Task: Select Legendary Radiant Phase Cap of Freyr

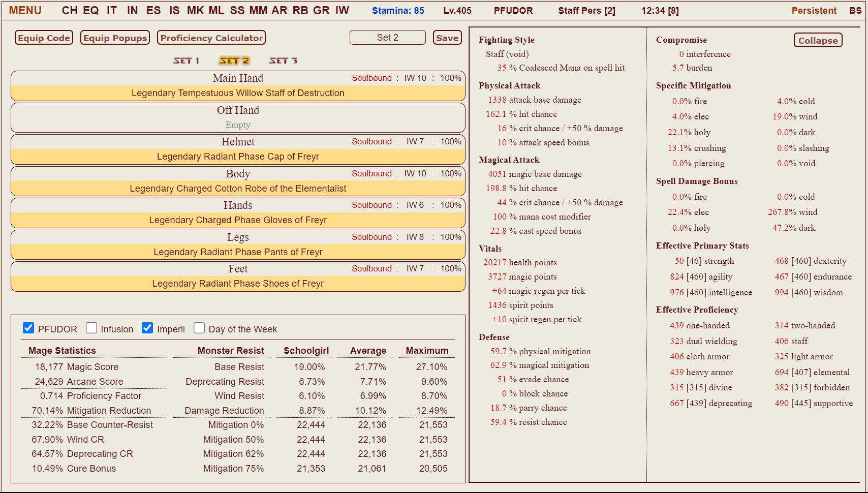Action: [238, 157]
